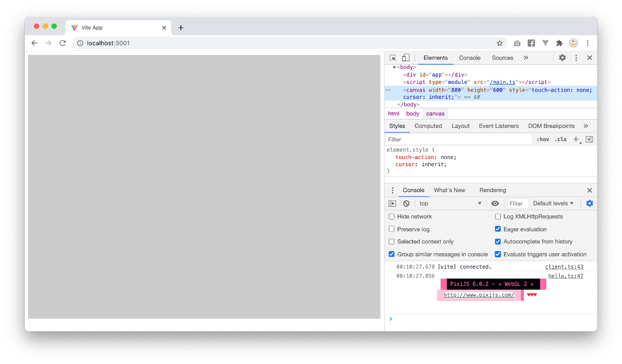This screenshot has height=364, width=622.
Task: Enable Hide network checkbox
Action: click(x=392, y=216)
